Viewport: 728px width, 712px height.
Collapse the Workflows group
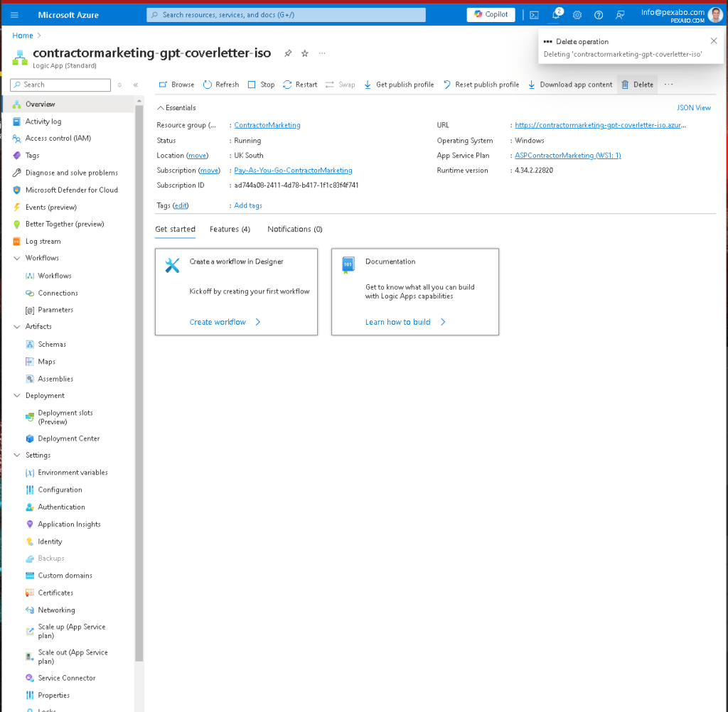point(17,258)
